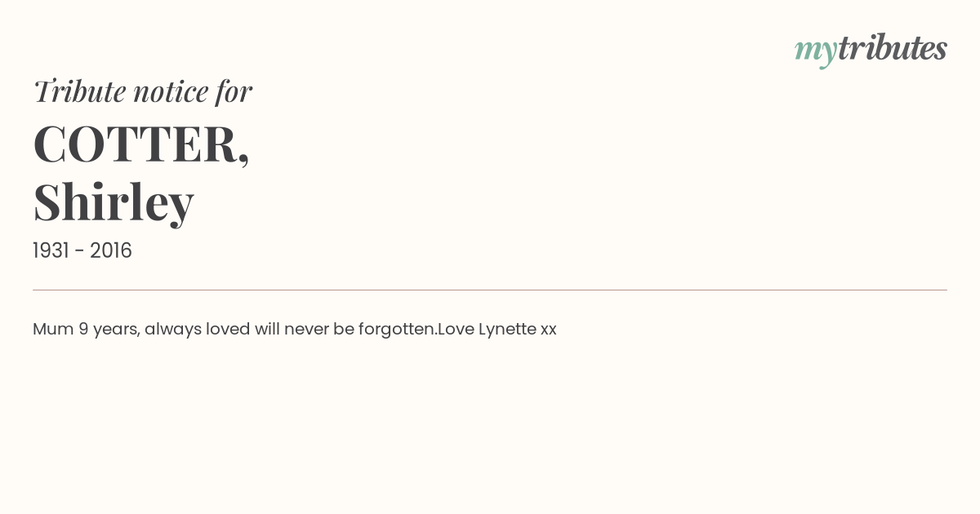Click the 2016 death year
This screenshot has width=980, height=514.
(x=111, y=250)
